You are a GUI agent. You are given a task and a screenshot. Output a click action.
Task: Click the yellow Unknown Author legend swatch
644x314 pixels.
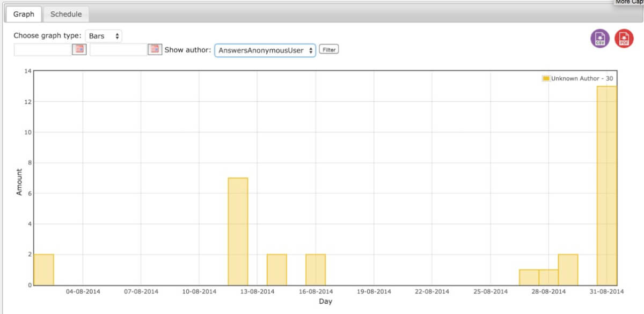click(546, 79)
